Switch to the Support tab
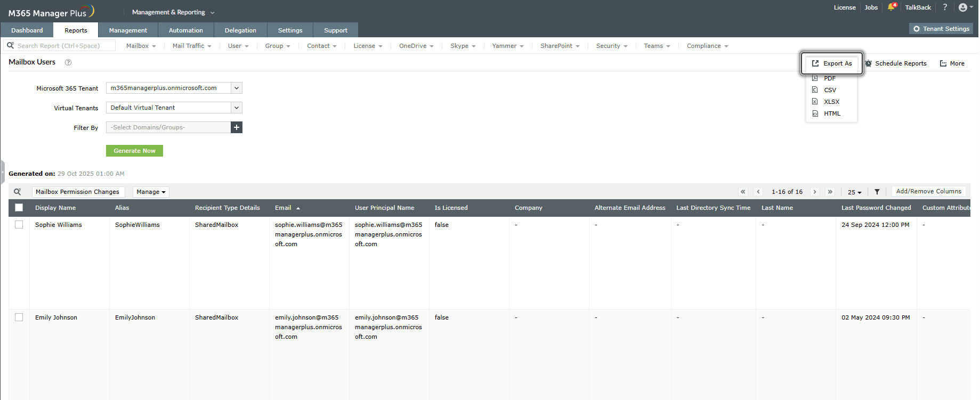The image size is (980, 400). click(x=336, y=30)
